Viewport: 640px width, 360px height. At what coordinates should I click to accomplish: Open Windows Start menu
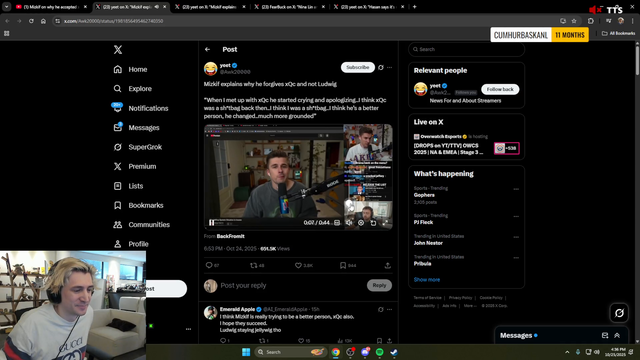(246, 352)
